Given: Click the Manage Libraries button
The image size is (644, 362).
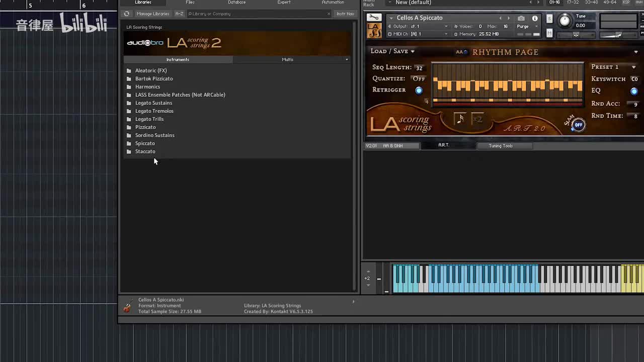Looking at the screenshot, I should coord(153,14).
